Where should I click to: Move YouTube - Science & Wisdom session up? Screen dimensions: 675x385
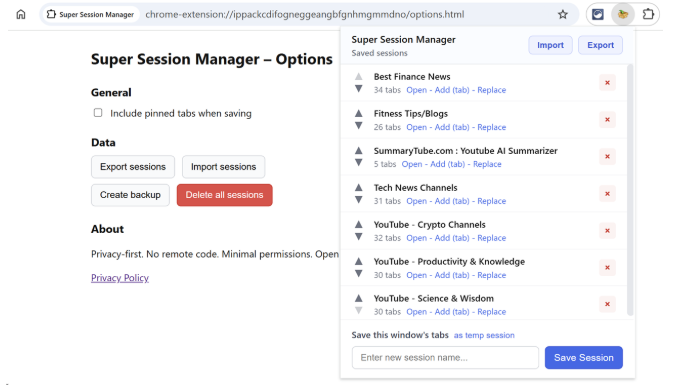click(x=359, y=298)
